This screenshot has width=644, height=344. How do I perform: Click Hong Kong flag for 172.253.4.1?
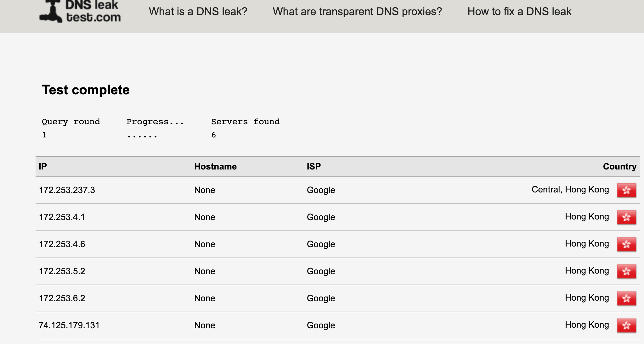pyautogui.click(x=626, y=217)
